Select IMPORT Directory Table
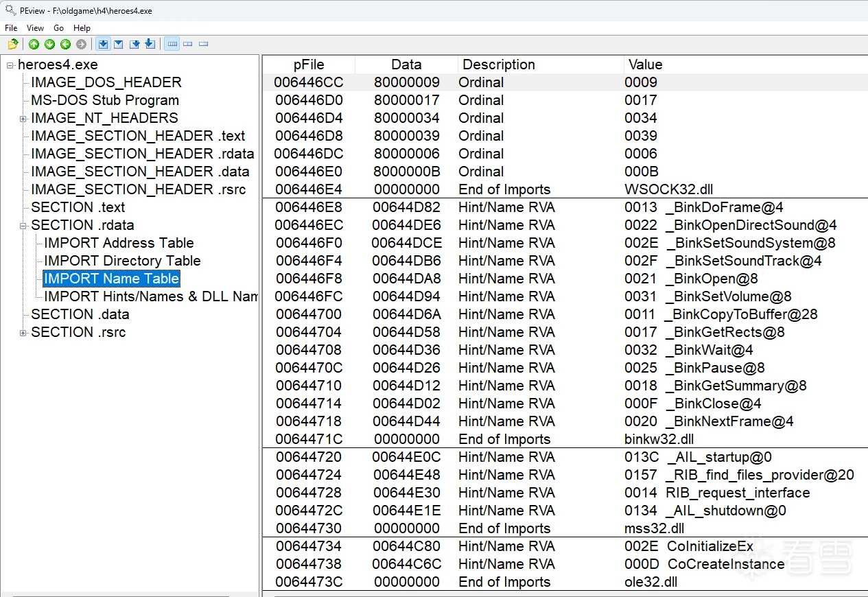This screenshot has height=597, width=868. 122,261
